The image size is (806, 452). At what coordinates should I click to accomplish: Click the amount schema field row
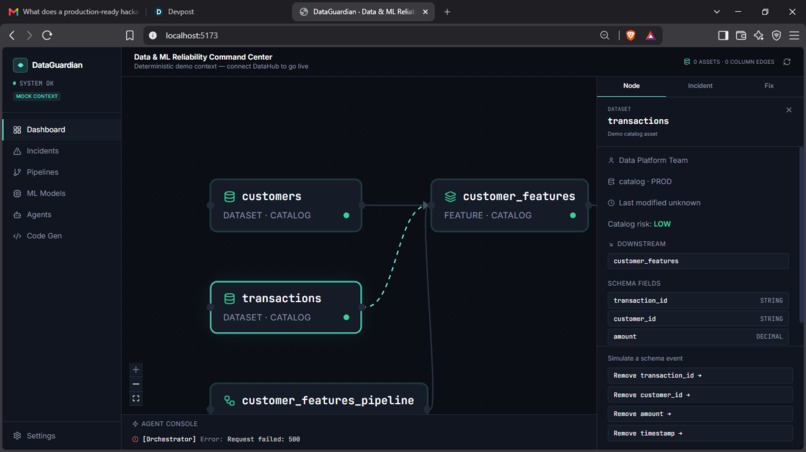click(698, 337)
